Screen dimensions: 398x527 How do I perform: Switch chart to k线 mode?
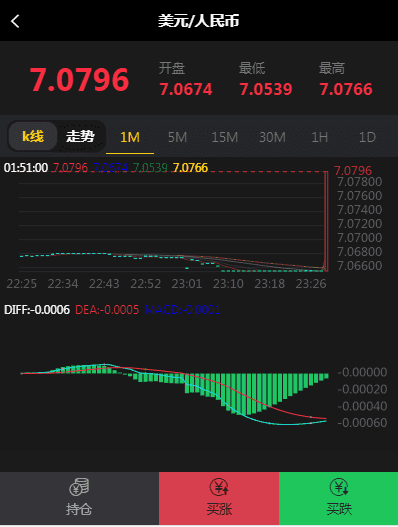point(33,136)
